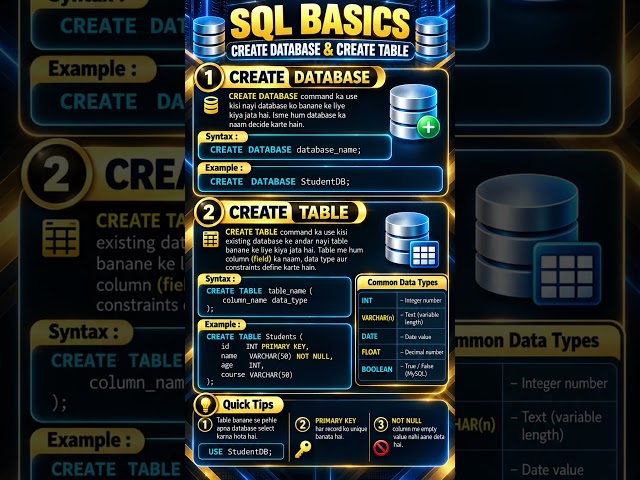Click the VARCHAR(n) cell in the data types table

click(x=378, y=318)
